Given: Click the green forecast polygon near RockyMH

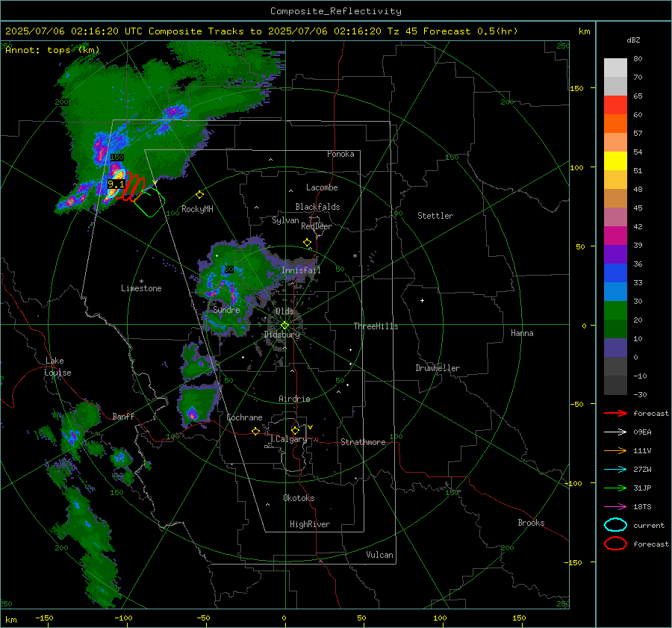Looking at the screenshot, I should (x=149, y=202).
